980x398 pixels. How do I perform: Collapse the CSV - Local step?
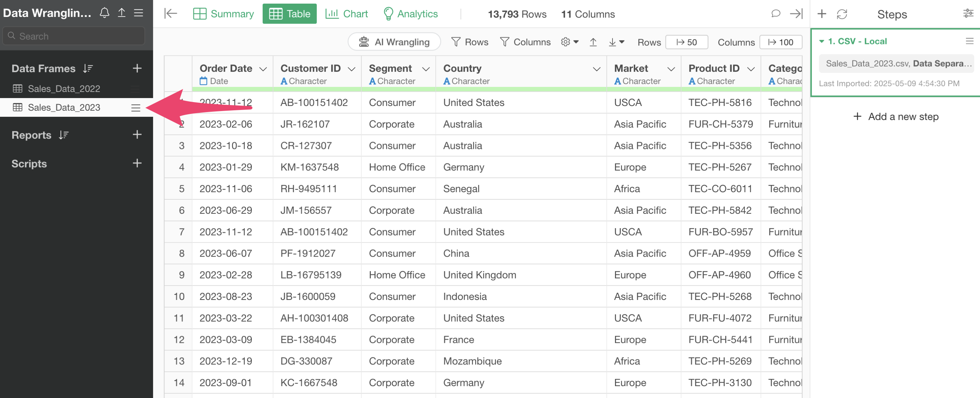[821, 41]
